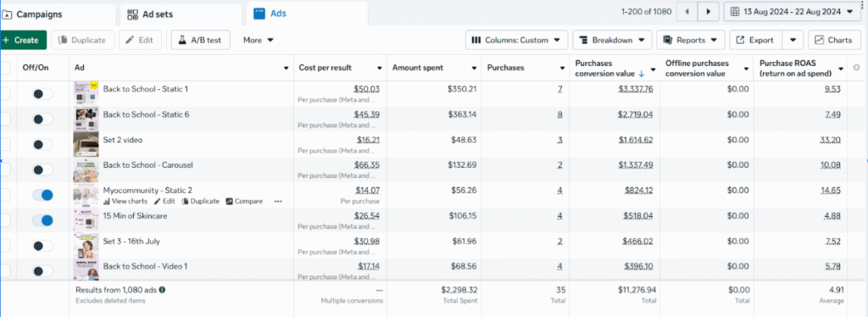The height and width of the screenshot is (317, 868).
Task: Open the A/B test button
Action: pyautogui.click(x=200, y=41)
